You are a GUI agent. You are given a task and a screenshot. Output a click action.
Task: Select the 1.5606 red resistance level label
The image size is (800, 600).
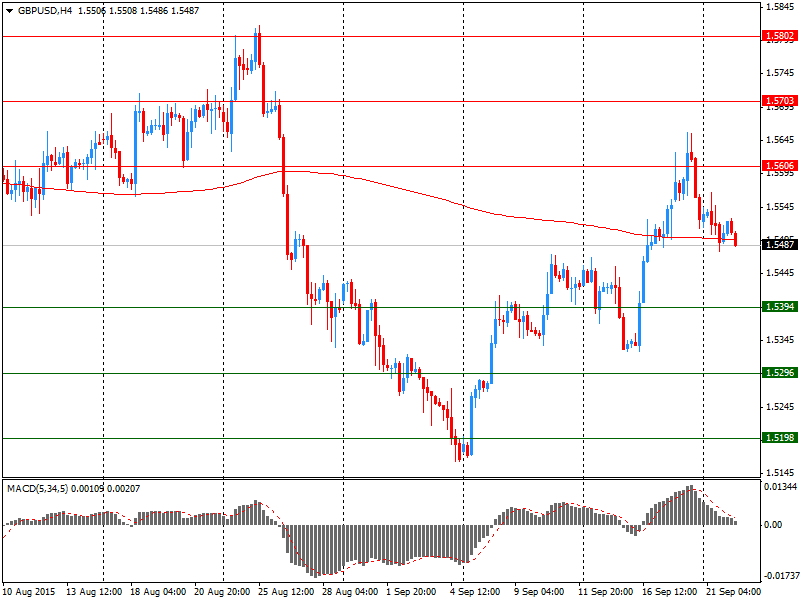pos(779,165)
